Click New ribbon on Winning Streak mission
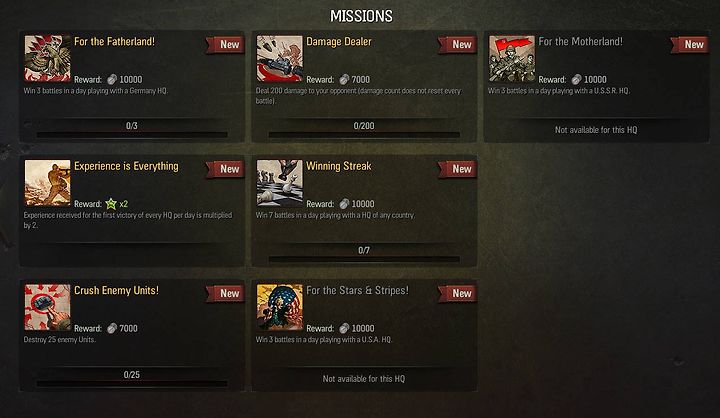The width and height of the screenshot is (720, 418). point(457,169)
